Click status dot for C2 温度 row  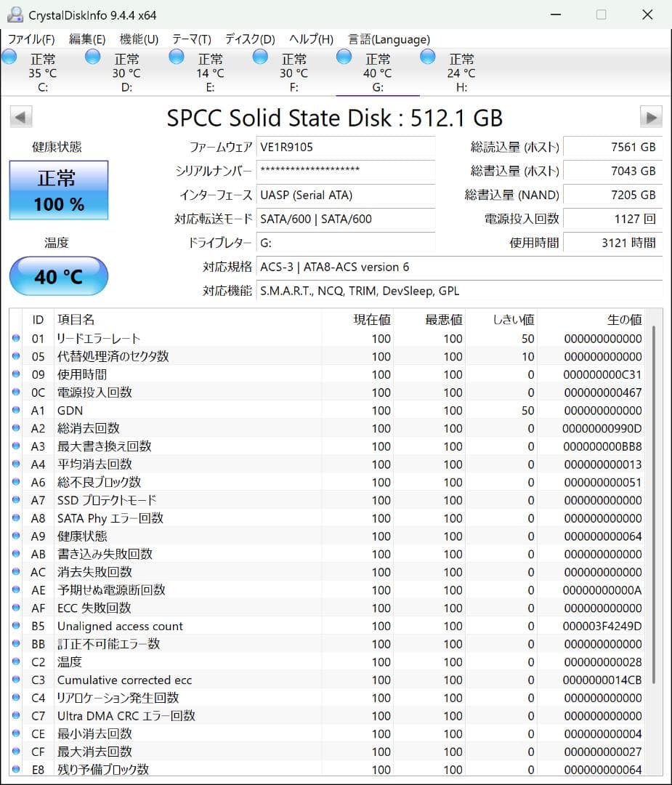[x=16, y=661]
